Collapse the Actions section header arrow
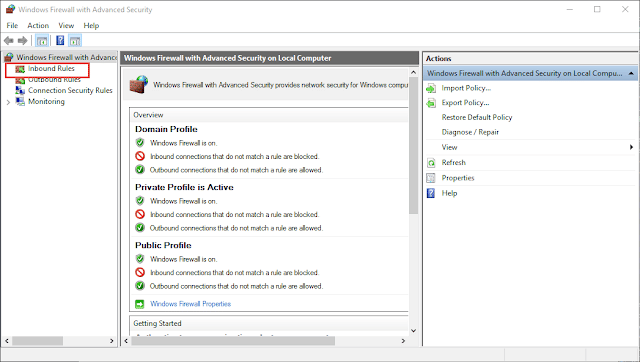 pyautogui.click(x=631, y=73)
